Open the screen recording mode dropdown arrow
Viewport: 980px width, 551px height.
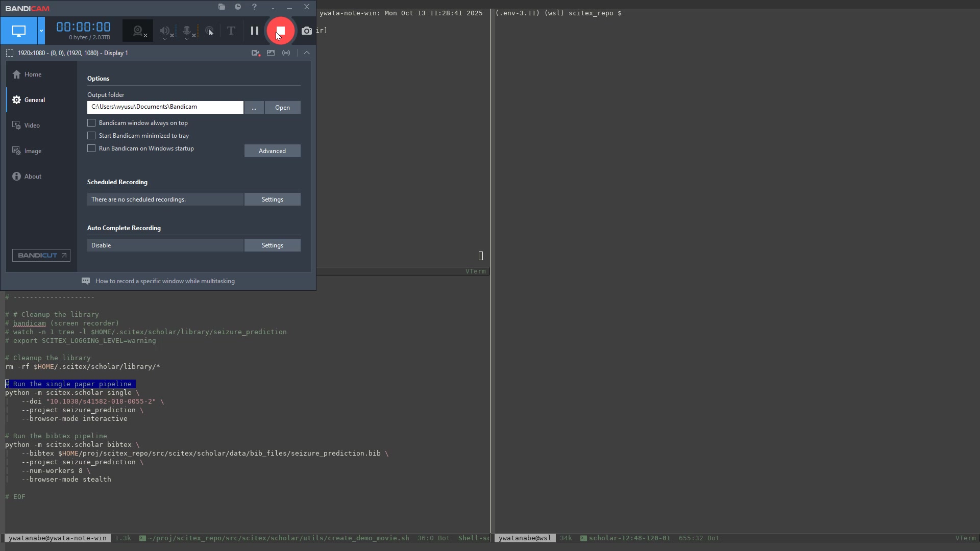[x=41, y=31]
